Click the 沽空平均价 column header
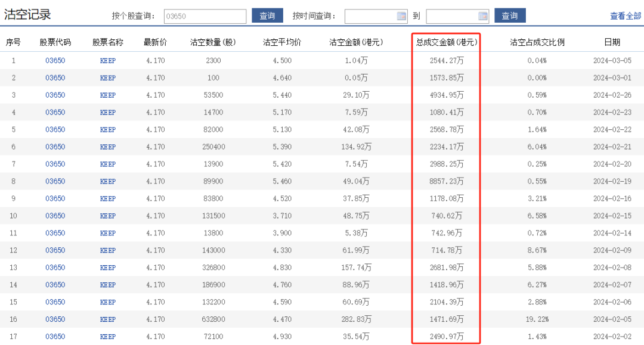 click(x=282, y=42)
